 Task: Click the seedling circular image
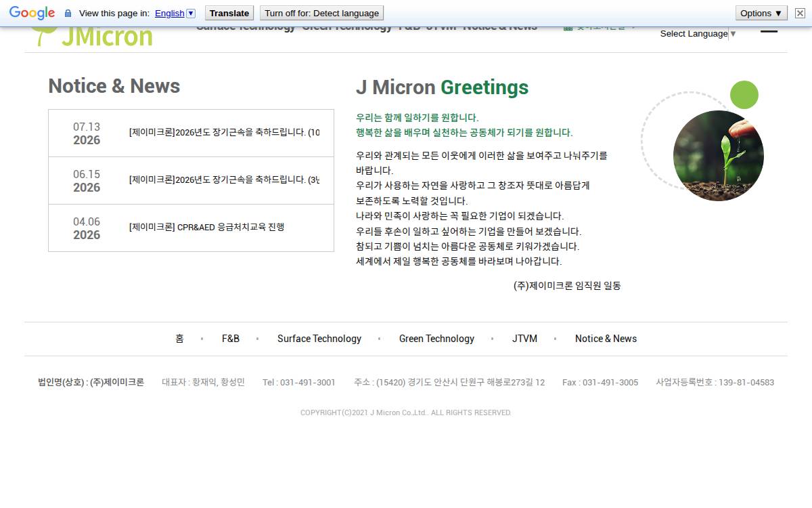[x=719, y=156]
